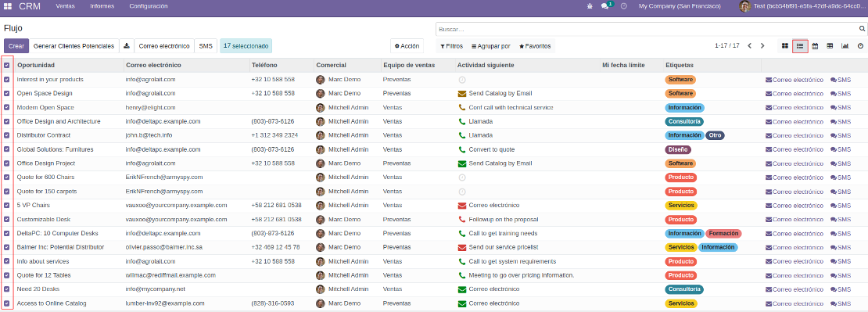Click the Diseño tag on Global Solutions row
The width and height of the screenshot is (868, 312).
point(678,149)
